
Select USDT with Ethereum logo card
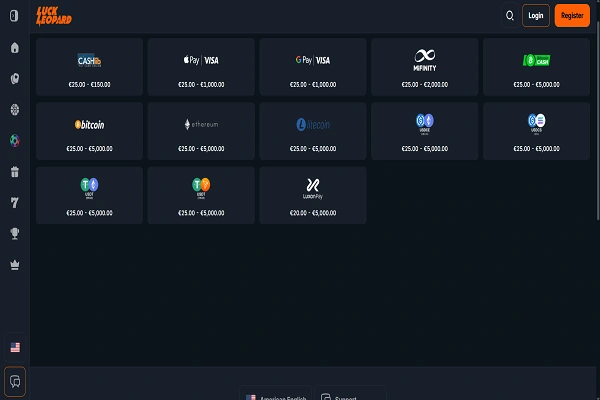pos(90,195)
